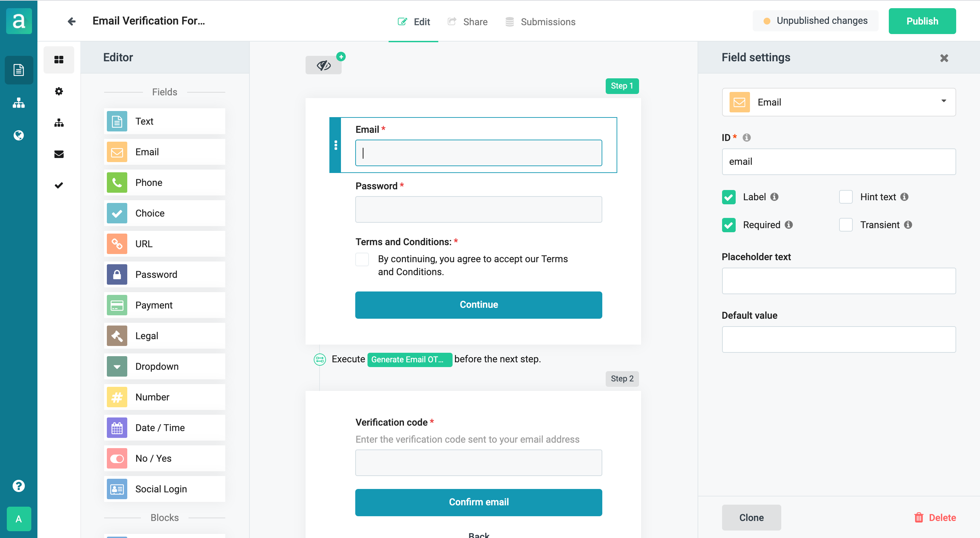
Task: Switch to the Submissions tab
Action: (x=540, y=22)
